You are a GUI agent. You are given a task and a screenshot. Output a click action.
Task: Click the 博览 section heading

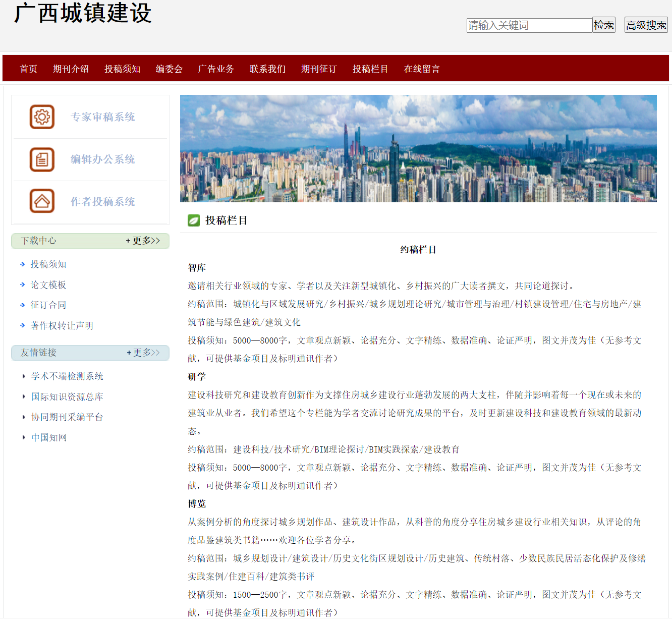[x=197, y=504]
